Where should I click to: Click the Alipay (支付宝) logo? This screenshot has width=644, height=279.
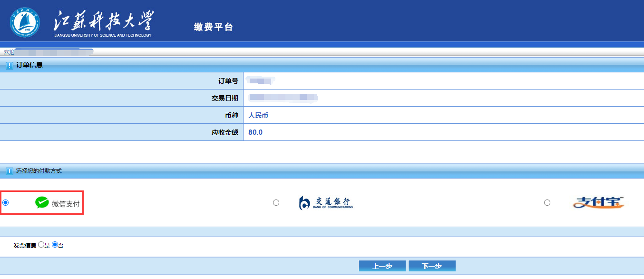pyautogui.click(x=598, y=203)
